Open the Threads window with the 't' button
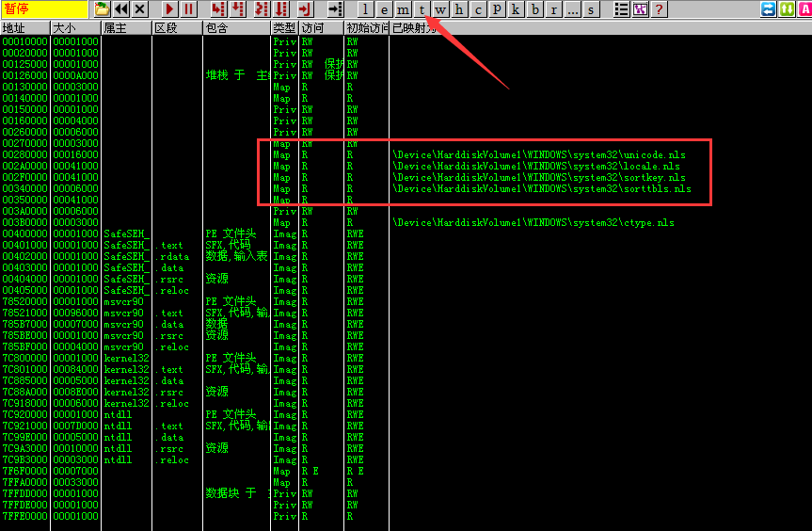The width and height of the screenshot is (812, 531). coord(422,9)
